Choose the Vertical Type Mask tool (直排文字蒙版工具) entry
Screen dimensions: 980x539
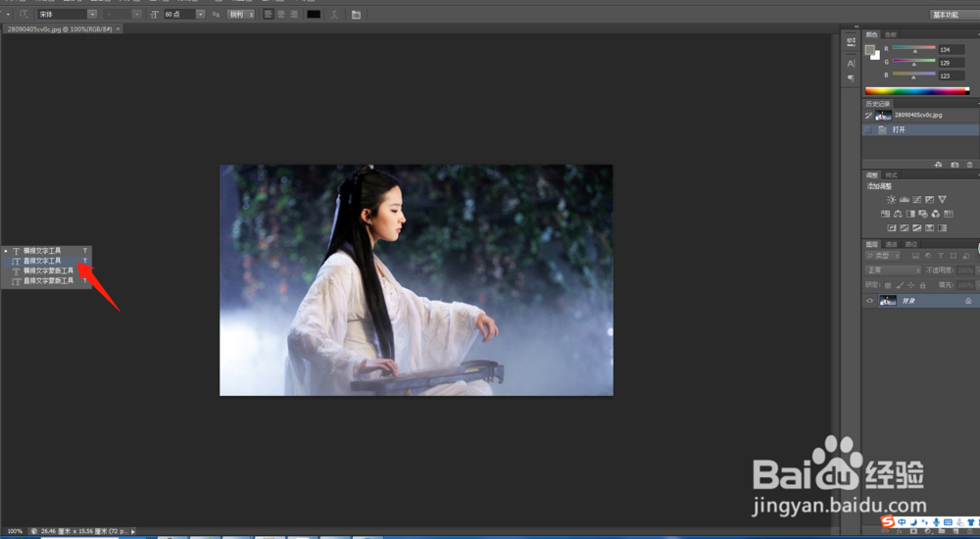(46, 280)
